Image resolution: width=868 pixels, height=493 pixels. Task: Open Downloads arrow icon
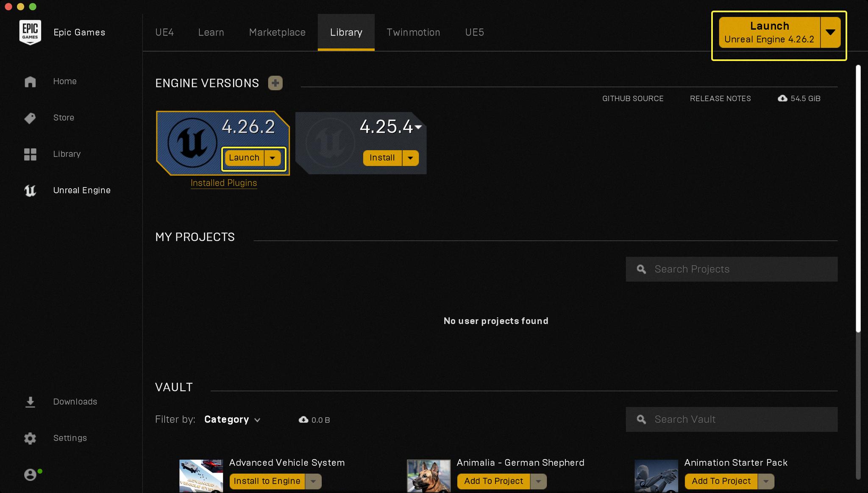[x=30, y=402]
